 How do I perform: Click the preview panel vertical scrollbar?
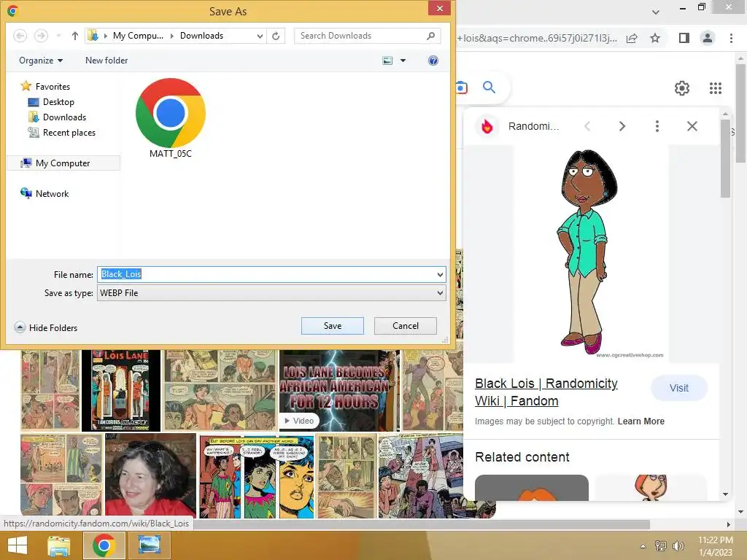pyautogui.click(x=725, y=159)
